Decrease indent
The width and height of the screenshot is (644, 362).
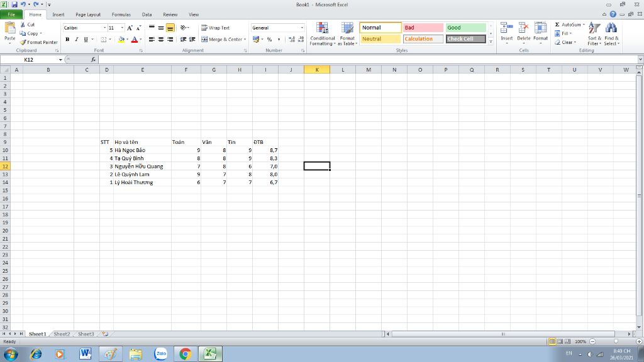coord(183,40)
